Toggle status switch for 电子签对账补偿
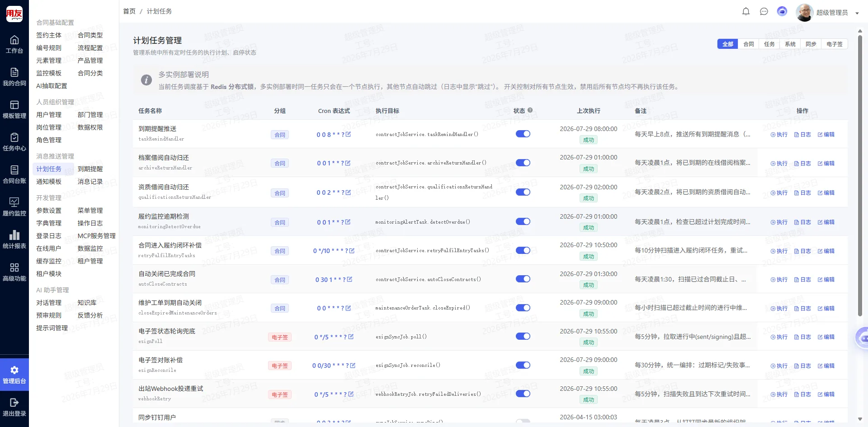Viewport: 868px width, 427px height. tap(523, 365)
